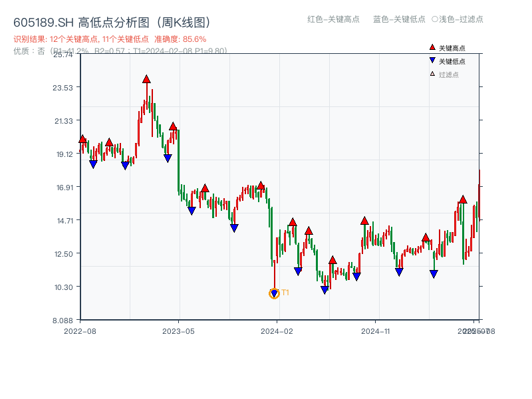Click the 2024-11 x-axis date label
The height and width of the screenshot is (399, 532).
click(375, 331)
